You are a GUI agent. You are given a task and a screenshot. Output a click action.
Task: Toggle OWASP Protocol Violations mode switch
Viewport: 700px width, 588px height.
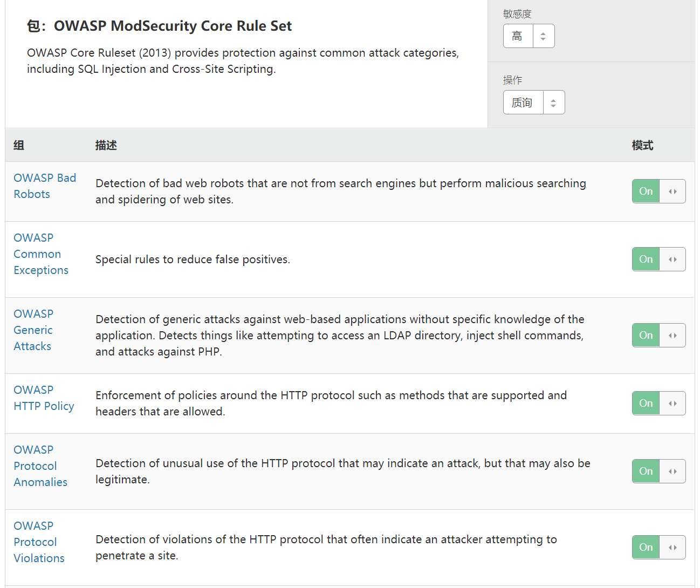658,548
